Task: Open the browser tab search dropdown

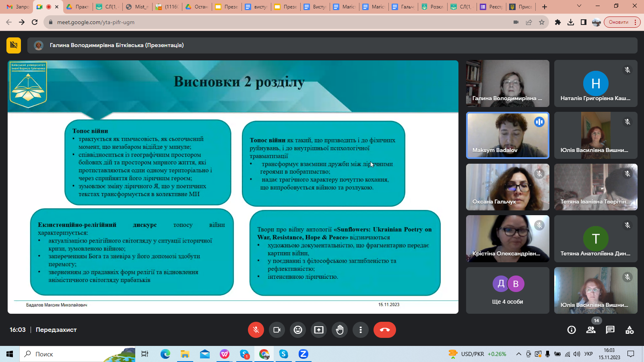Action: pos(579,6)
